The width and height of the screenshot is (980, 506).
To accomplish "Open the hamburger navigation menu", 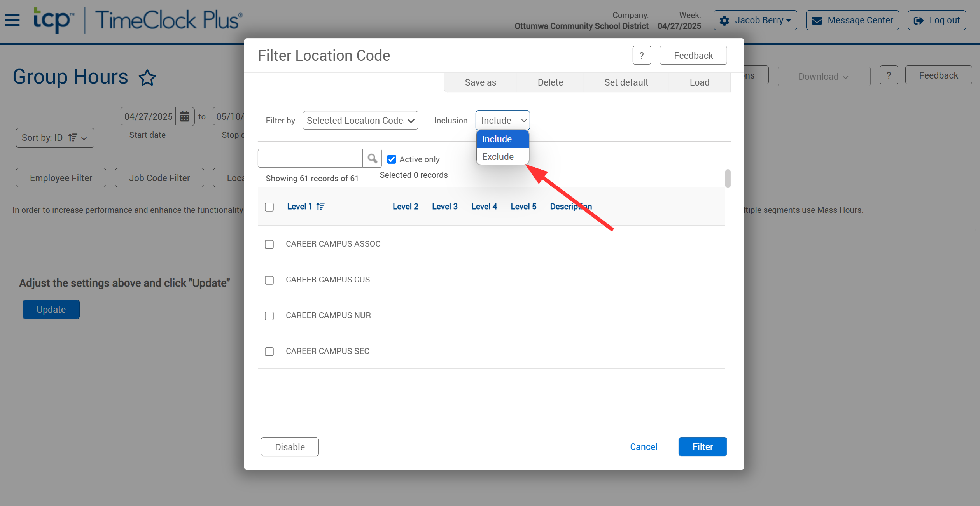I will tap(12, 20).
